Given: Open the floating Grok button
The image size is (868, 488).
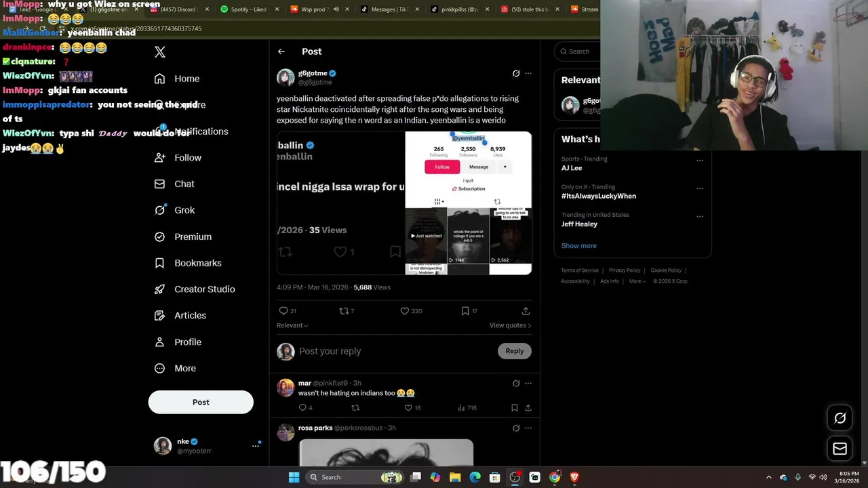Looking at the screenshot, I should click(x=840, y=418).
